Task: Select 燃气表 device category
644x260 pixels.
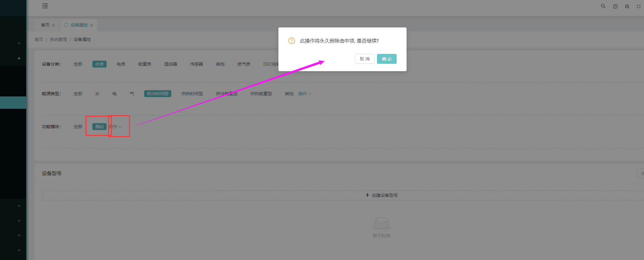Action: [x=244, y=64]
